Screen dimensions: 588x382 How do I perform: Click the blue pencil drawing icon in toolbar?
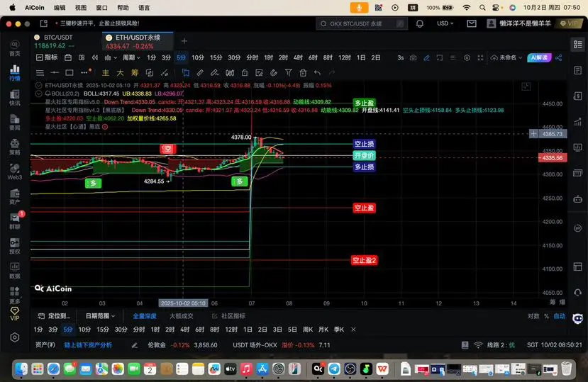pos(426,57)
